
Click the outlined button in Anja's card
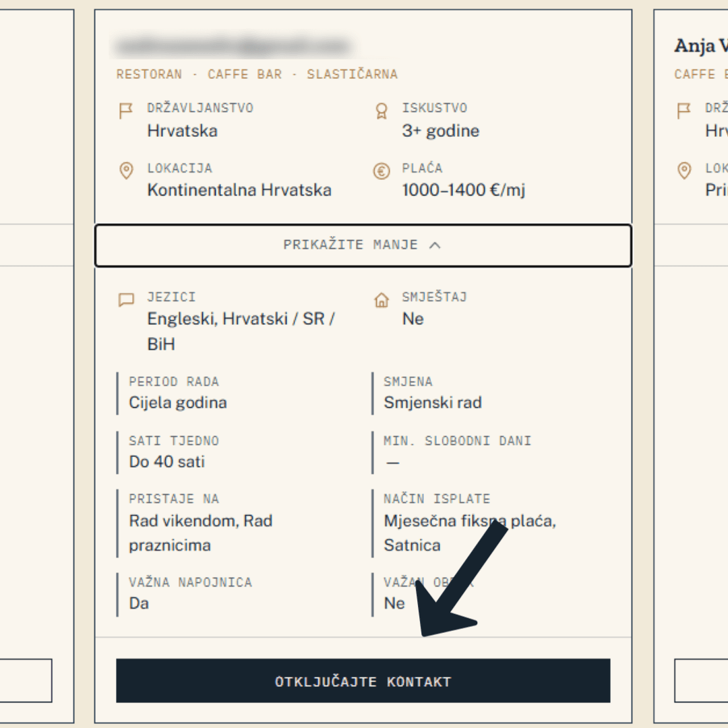pos(701,681)
